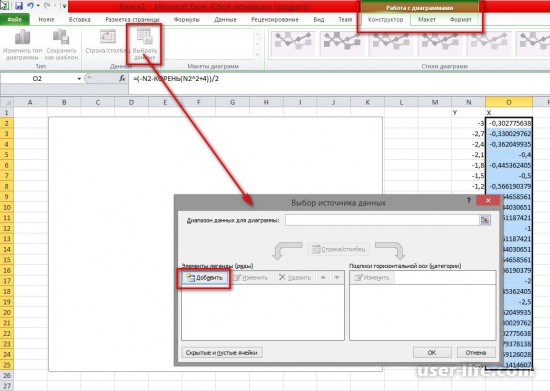Click Удалить (Remove) series button

click(x=295, y=278)
